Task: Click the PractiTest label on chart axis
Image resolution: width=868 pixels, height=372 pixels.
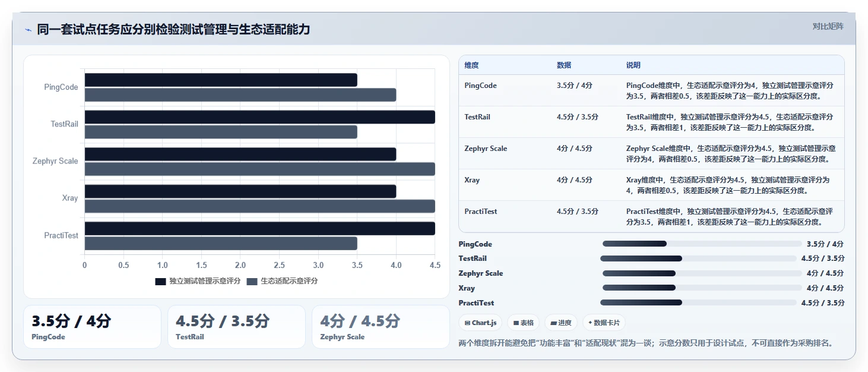Action: 61,235
